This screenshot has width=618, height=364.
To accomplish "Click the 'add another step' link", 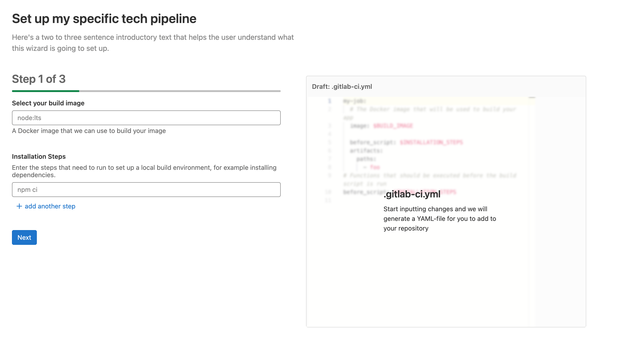I will (x=50, y=206).
